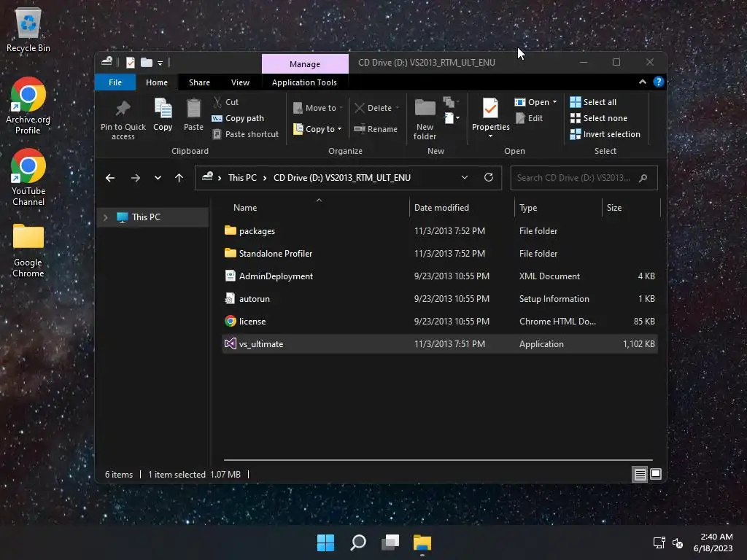Image resolution: width=747 pixels, height=560 pixels.
Task: Sort by Name column header
Action: coord(245,208)
